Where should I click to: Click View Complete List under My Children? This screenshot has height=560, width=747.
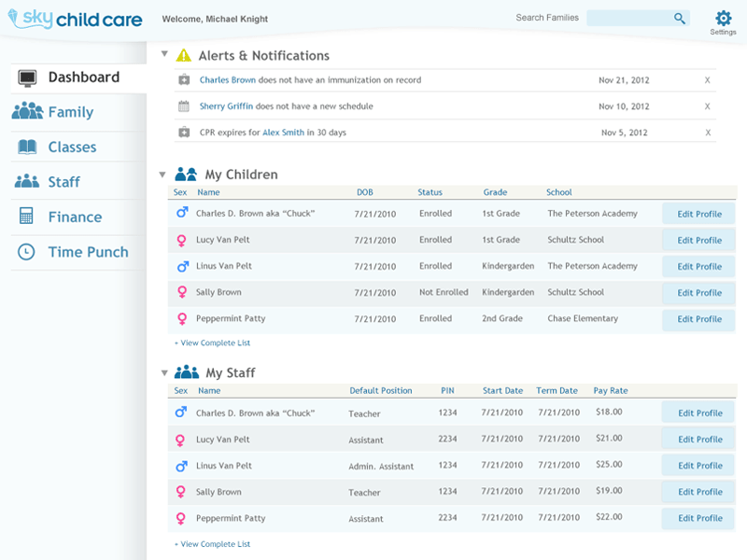click(212, 343)
